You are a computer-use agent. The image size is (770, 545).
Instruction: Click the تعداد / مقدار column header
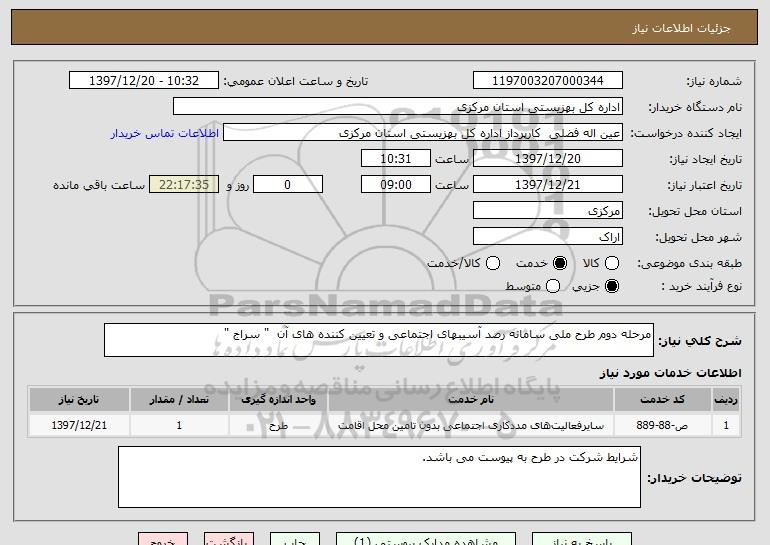click(179, 400)
